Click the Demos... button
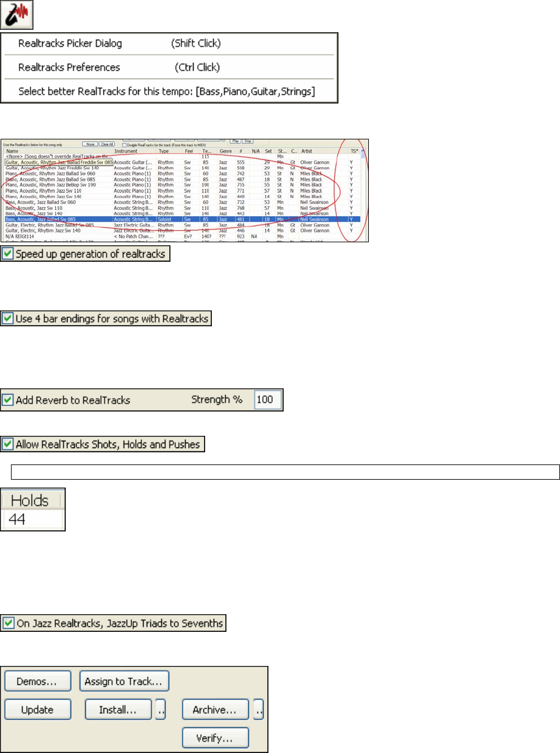560x753 pixels. tap(38, 682)
